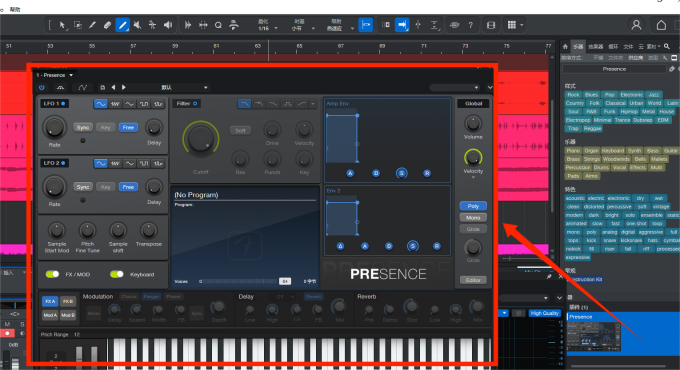Switch to FX A tab

coord(50,301)
